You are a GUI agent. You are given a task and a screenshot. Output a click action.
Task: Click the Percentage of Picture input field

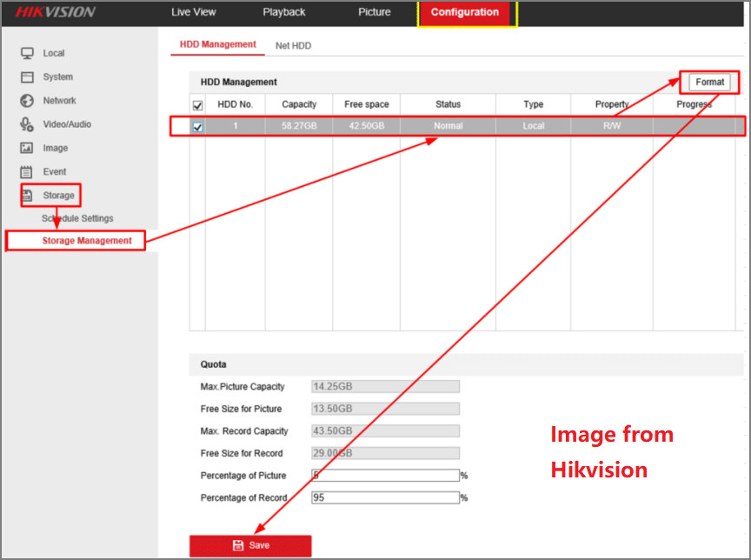(385, 475)
